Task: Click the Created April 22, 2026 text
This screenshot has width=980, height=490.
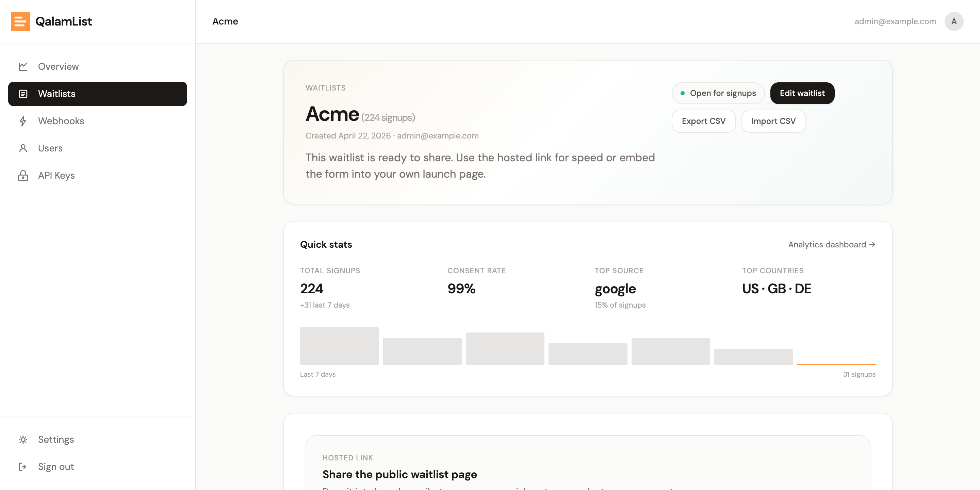Action: (348, 136)
